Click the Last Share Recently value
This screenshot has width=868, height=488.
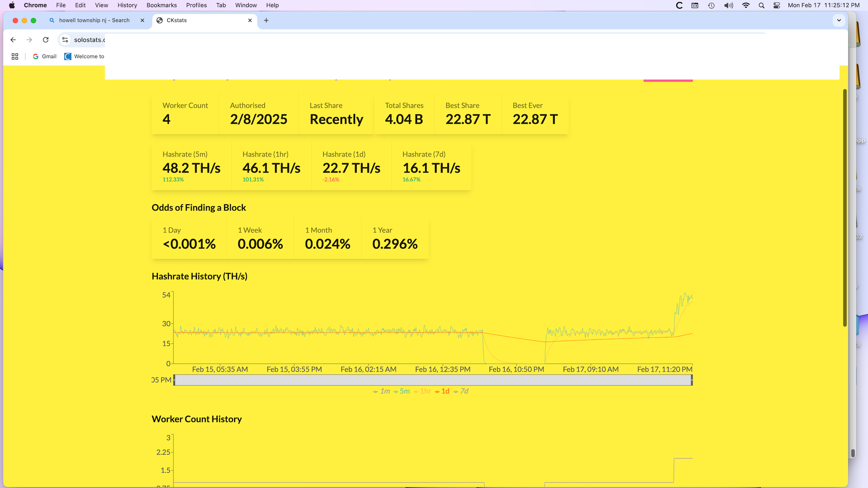point(336,119)
